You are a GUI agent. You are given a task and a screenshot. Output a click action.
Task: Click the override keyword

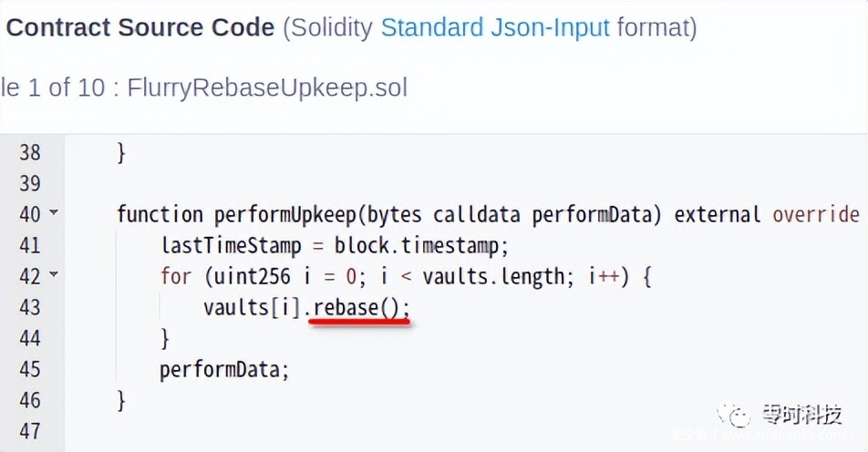[815, 214]
